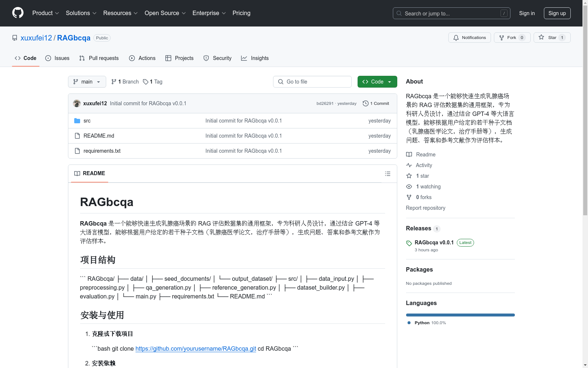Open the GitHub home logo

[18, 13]
